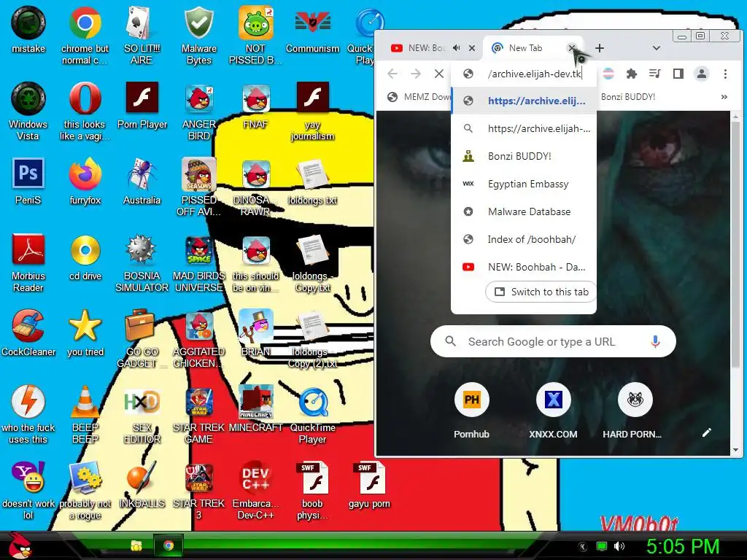
Task: Click the 5:05 PM taskbar clock
Action: [683, 545]
